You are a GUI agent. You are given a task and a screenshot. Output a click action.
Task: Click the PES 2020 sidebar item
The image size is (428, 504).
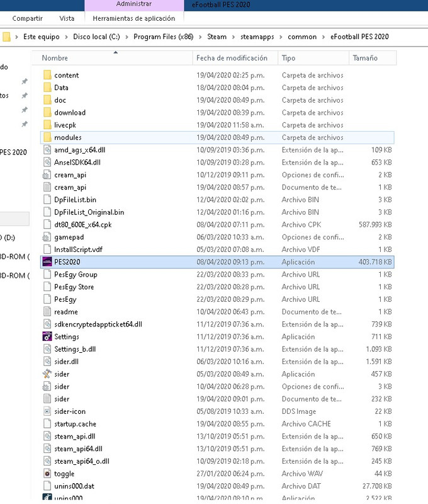13,152
